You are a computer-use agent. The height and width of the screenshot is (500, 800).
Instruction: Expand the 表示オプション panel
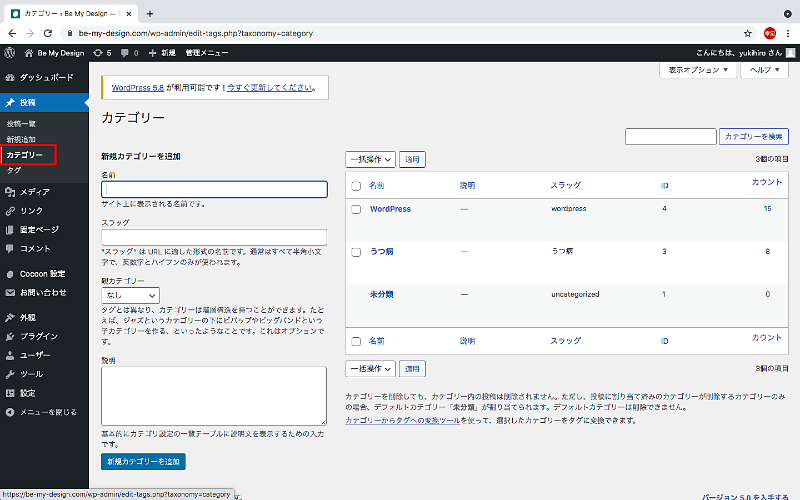tap(698, 70)
